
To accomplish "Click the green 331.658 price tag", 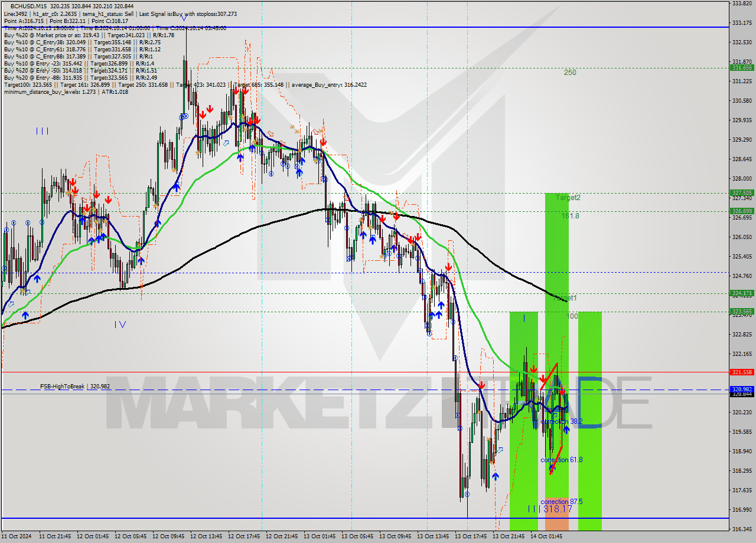I will [x=742, y=68].
